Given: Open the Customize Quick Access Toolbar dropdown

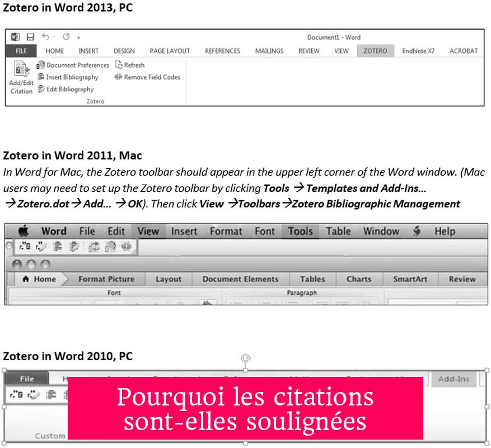Looking at the screenshot, I should click(x=78, y=37).
